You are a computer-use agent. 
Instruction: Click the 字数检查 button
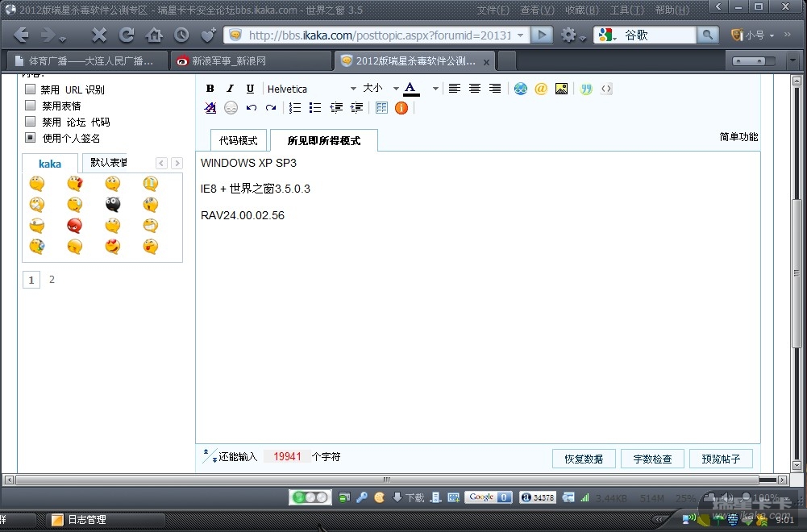point(652,459)
